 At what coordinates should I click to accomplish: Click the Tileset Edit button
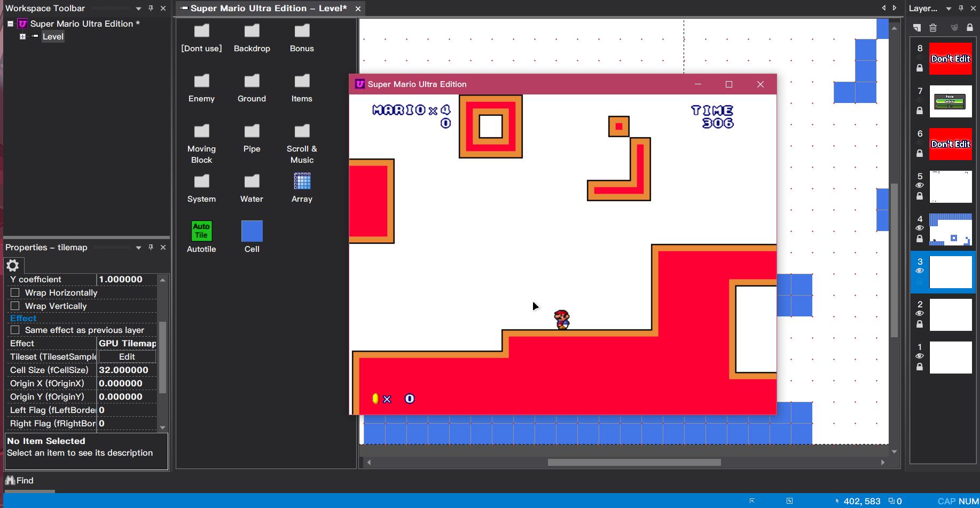tap(127, 356)
